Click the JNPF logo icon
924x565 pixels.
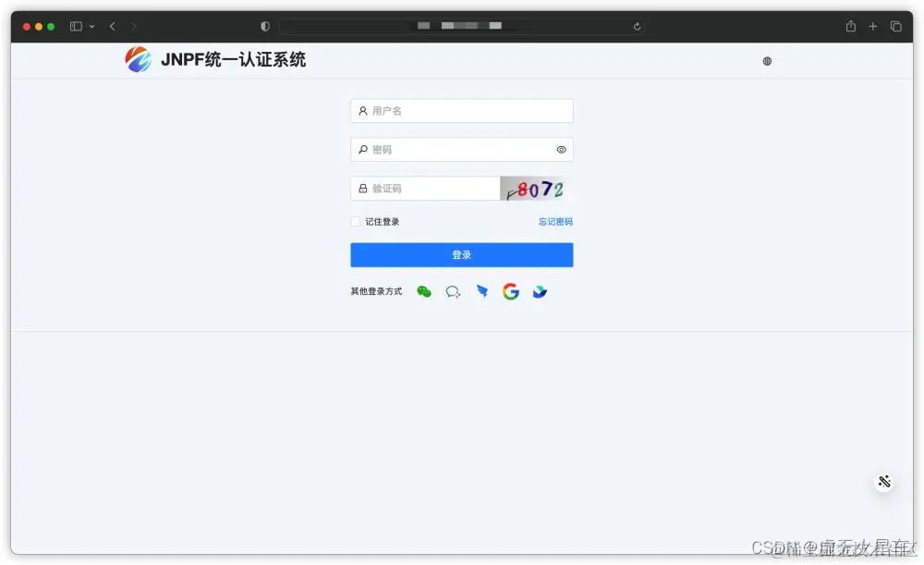coord(138,59)
